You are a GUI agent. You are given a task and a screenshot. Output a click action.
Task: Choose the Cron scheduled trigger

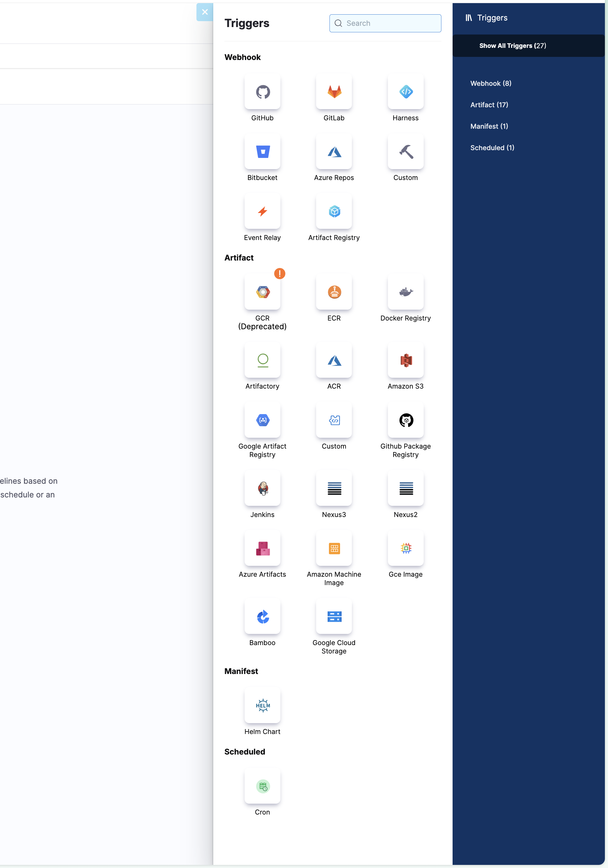[262, 786]
